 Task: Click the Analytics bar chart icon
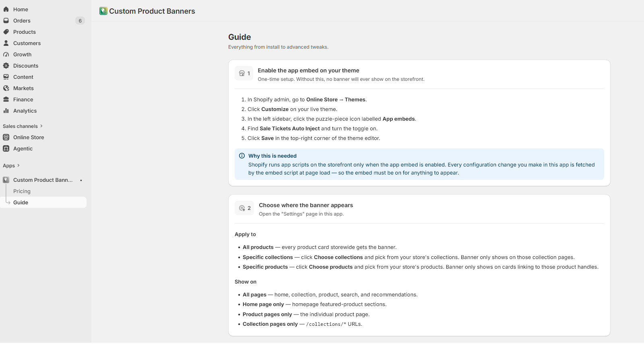pyautogui.click(x=6, y=111)
